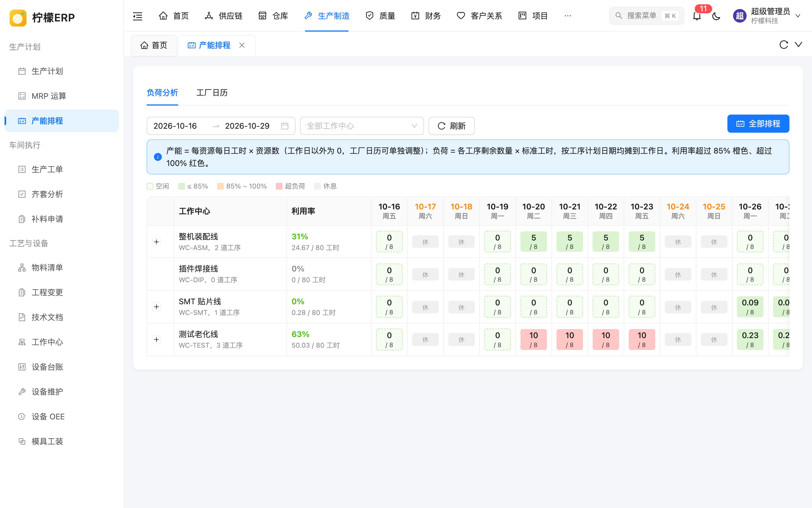Click 5 / 8 cell for 整机装配线 on 10-22
Image resolution: width=812 pixels, height=508 pixels.
click(606, 242)
